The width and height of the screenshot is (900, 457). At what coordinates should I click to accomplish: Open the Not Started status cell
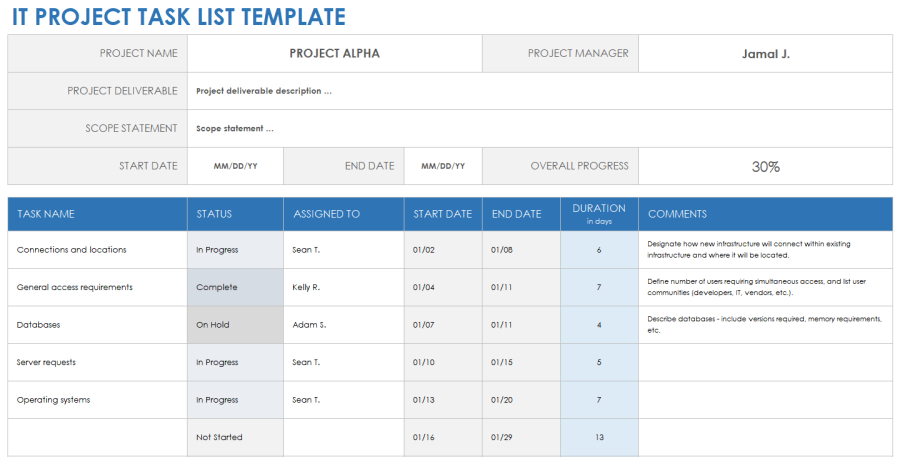coord(235,437)
